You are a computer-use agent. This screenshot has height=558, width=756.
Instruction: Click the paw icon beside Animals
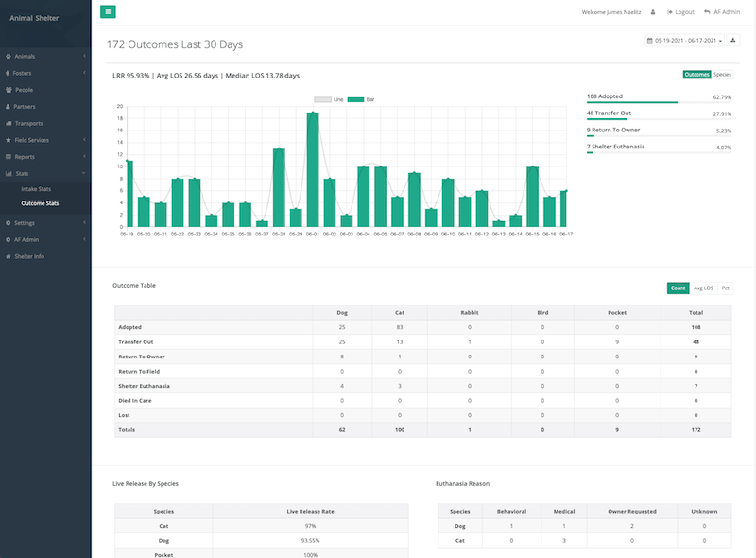coord(8,56)
